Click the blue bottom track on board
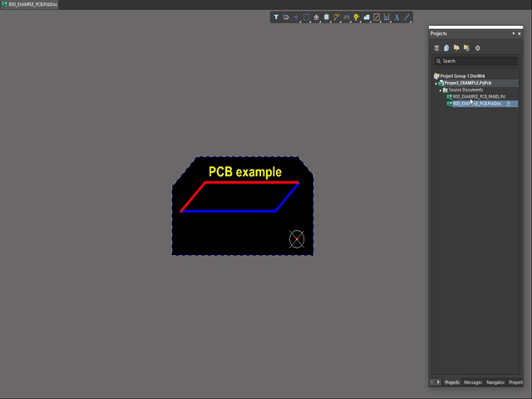 tap(229, 211)
